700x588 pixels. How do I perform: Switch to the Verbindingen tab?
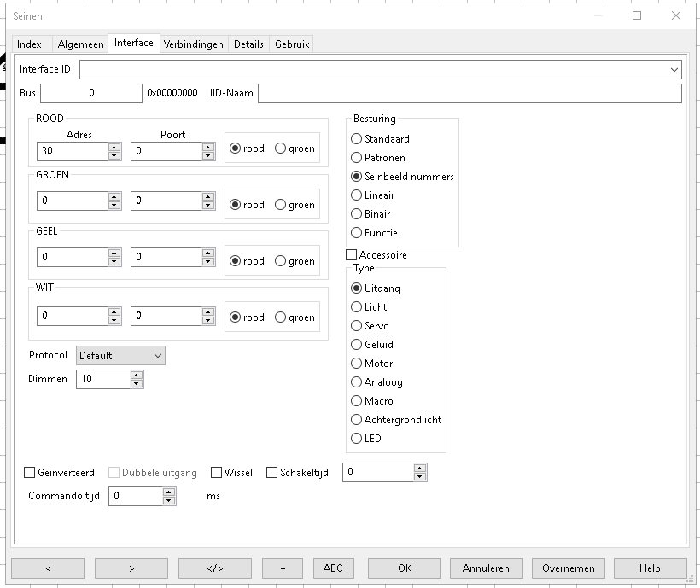(193, 44)
